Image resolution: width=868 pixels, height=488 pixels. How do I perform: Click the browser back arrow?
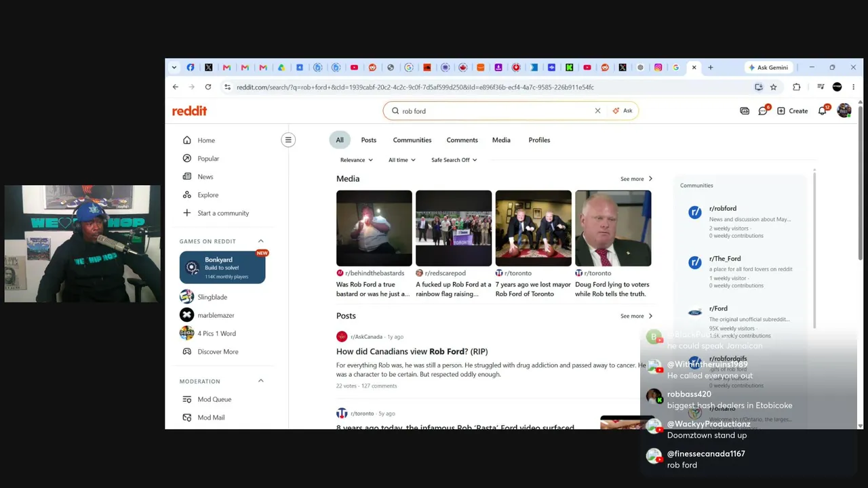tap(176, 87)
